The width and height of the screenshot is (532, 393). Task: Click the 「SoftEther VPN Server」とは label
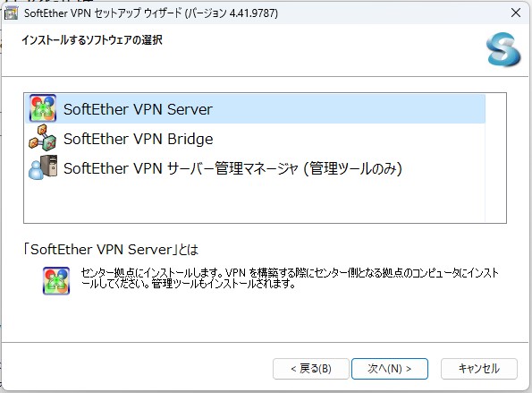click(x=111, y=250)
